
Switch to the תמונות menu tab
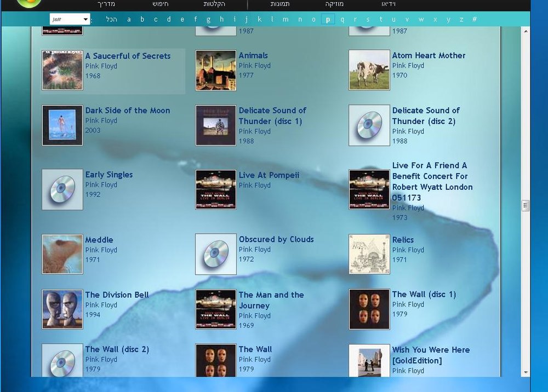[280, 4]
